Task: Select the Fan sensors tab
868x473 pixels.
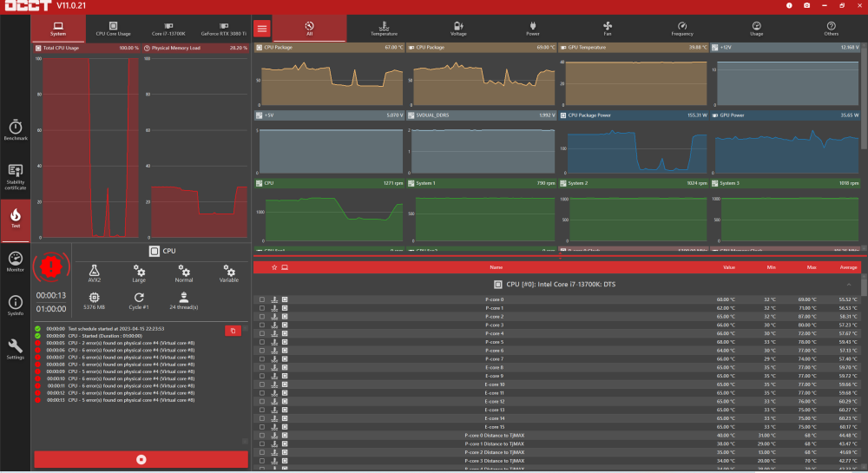Action: point(608,29)
